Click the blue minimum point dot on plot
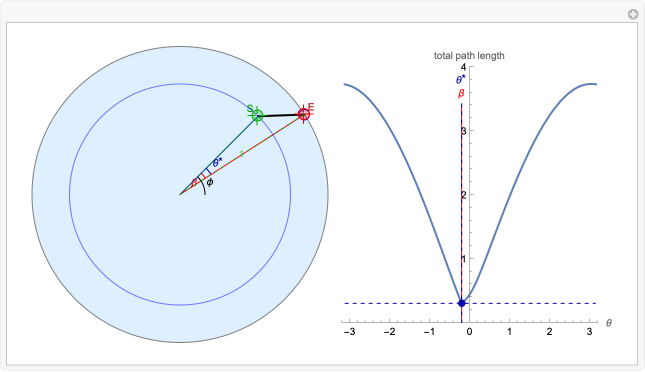This screenshot has height=372, width=645. tap(462, 303)
